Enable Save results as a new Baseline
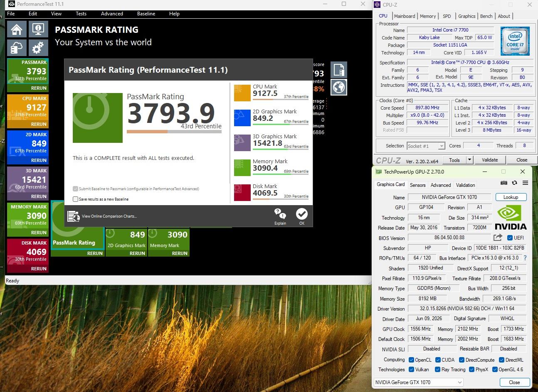Viewport: 538px width, 392px height. (75, 199)
